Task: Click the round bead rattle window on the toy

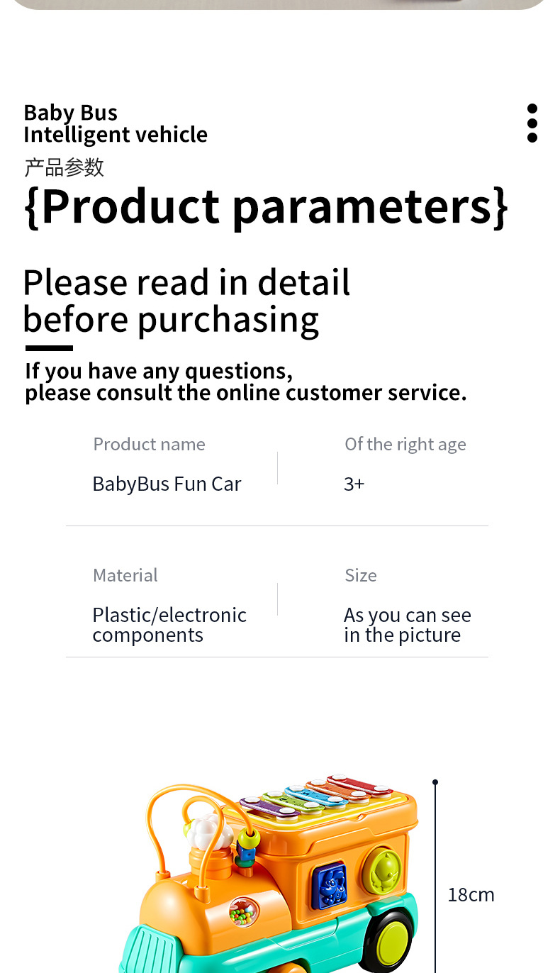Action: [244, 911]
